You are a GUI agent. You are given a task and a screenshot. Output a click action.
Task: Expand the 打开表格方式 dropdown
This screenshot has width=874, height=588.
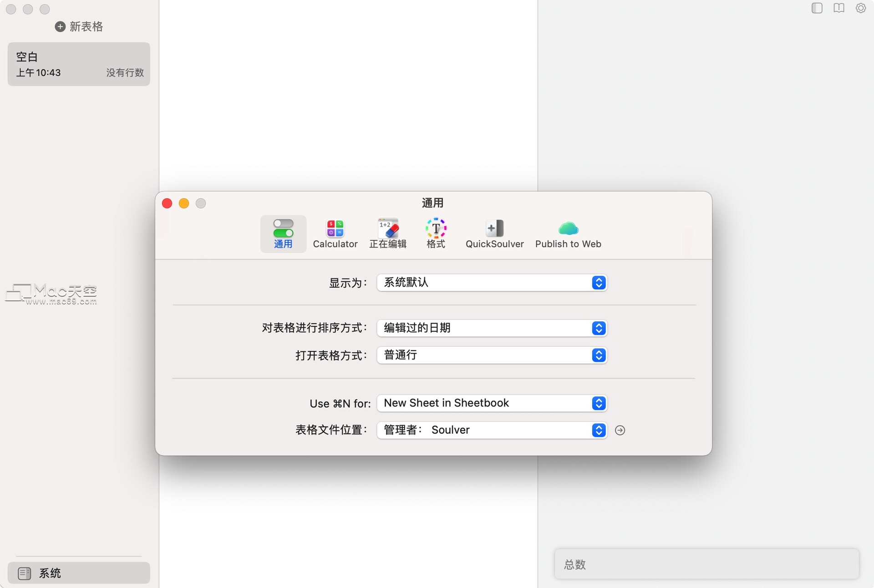click(492, 355)
